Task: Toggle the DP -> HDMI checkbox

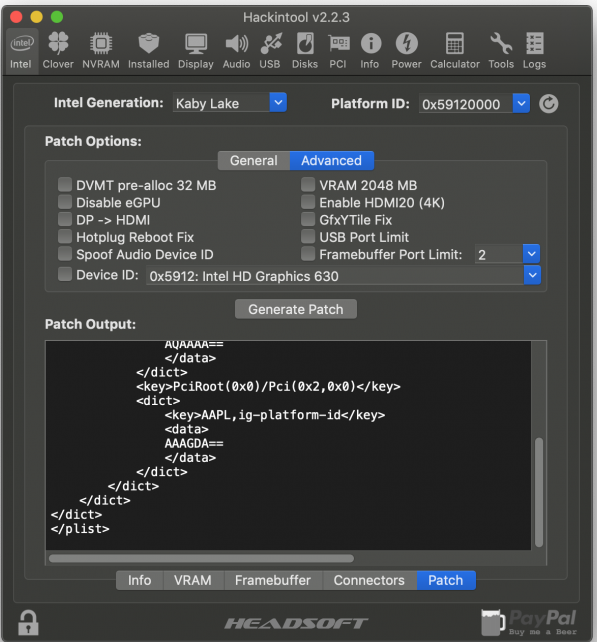Action: 65,219
